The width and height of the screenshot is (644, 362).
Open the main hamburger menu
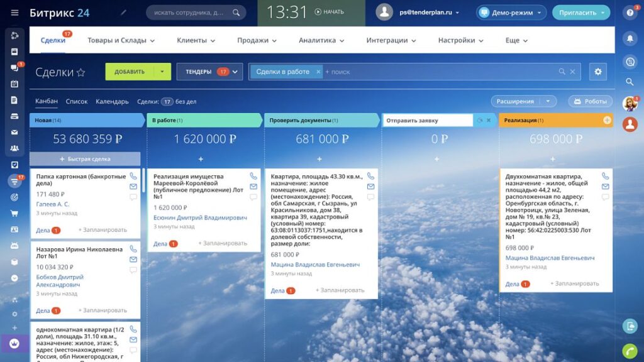[14, 13]
